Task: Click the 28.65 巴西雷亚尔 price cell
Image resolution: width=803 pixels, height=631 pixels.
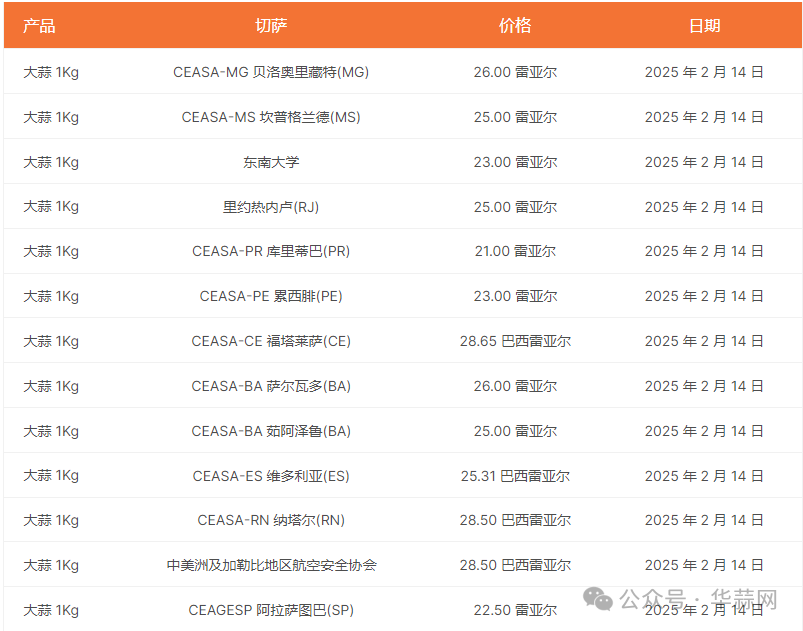Action: click(x=515, y=341)
